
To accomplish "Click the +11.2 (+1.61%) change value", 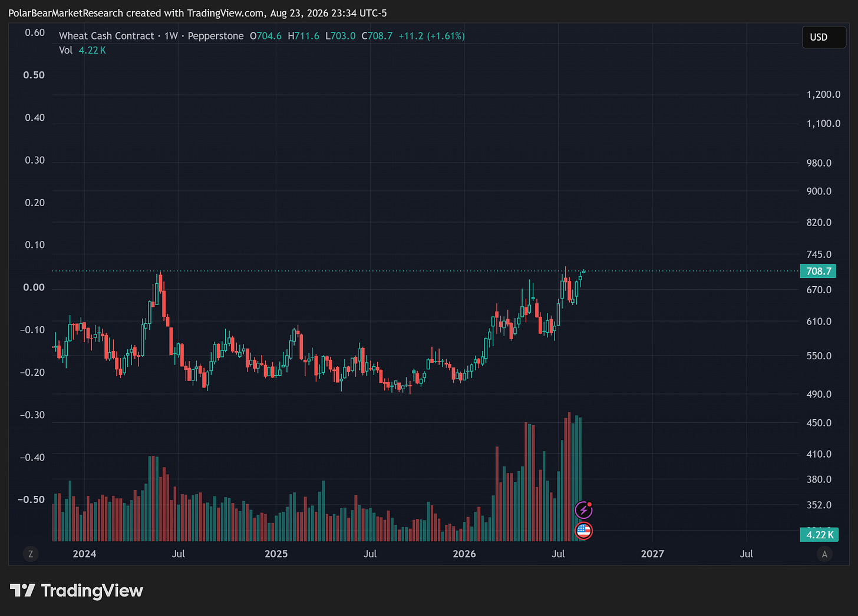I will (x=432, y=36).
